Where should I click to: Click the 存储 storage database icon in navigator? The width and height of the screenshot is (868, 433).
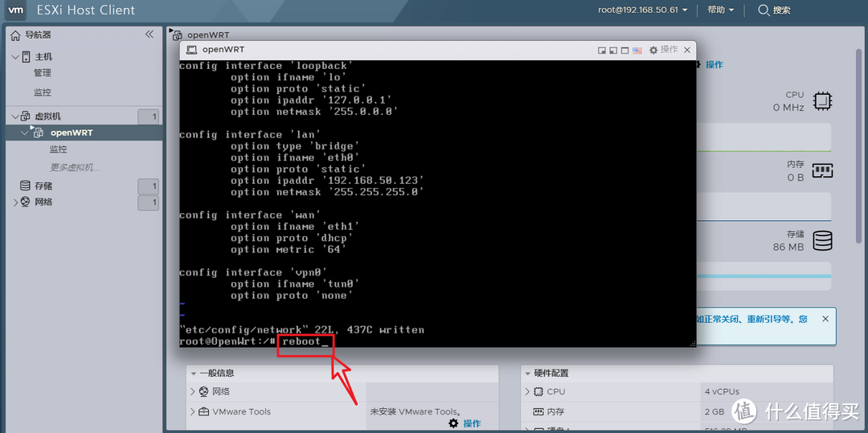tap(25, 186)
